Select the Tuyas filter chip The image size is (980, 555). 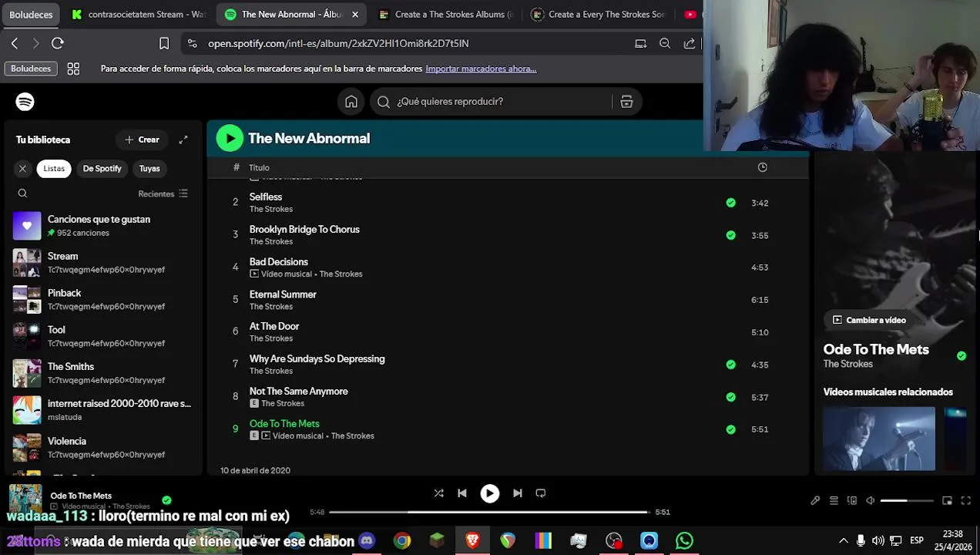(149, 169)
